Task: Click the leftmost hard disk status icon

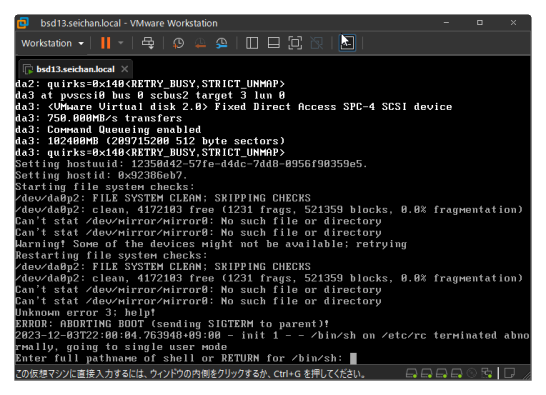Action: 411,374
